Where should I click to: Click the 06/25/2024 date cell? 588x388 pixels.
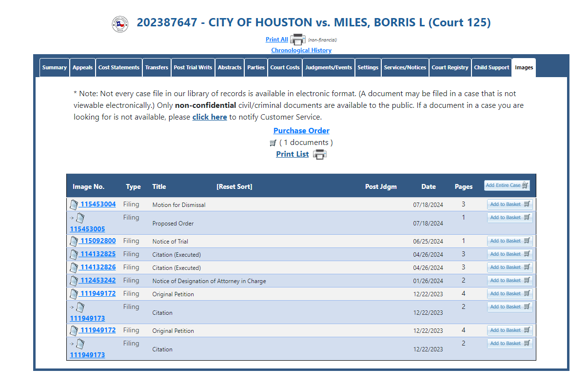[x=428, y=242]
